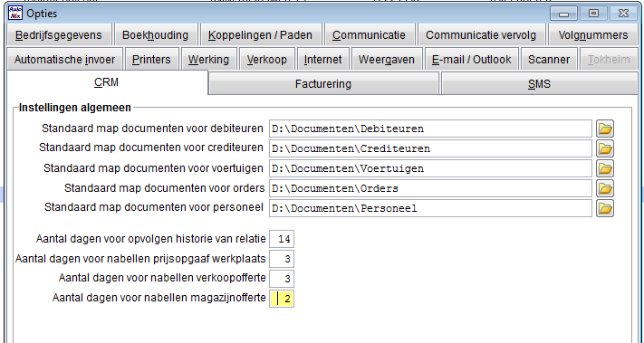Screen dimensions: 644x343
Task: Click the opvolgen historie days field
Action: pos(282,239)
